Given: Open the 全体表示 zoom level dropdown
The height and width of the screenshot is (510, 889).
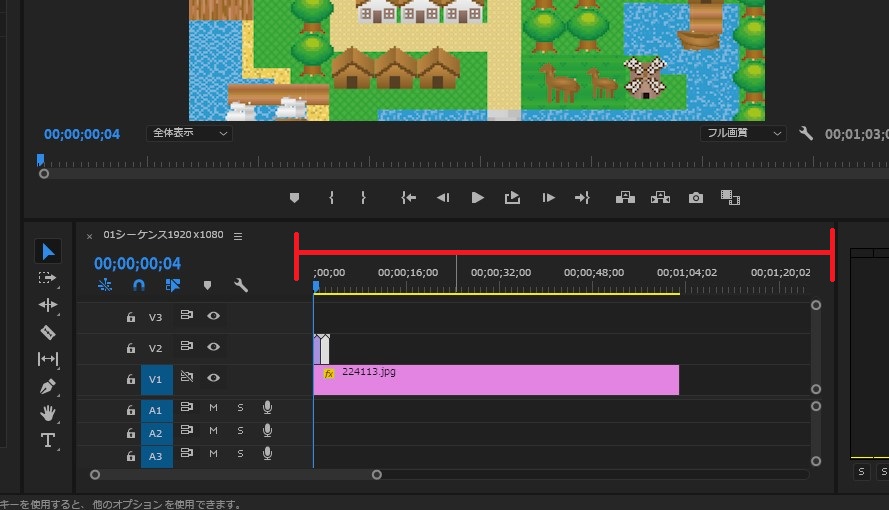Looking at the screenshot, I should tap(189, 133).
